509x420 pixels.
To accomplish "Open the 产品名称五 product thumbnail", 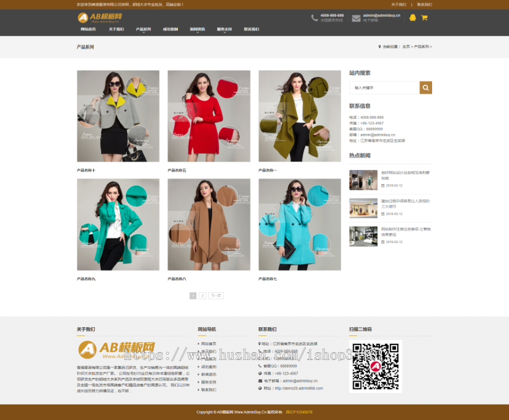I will tap(209, 116).
